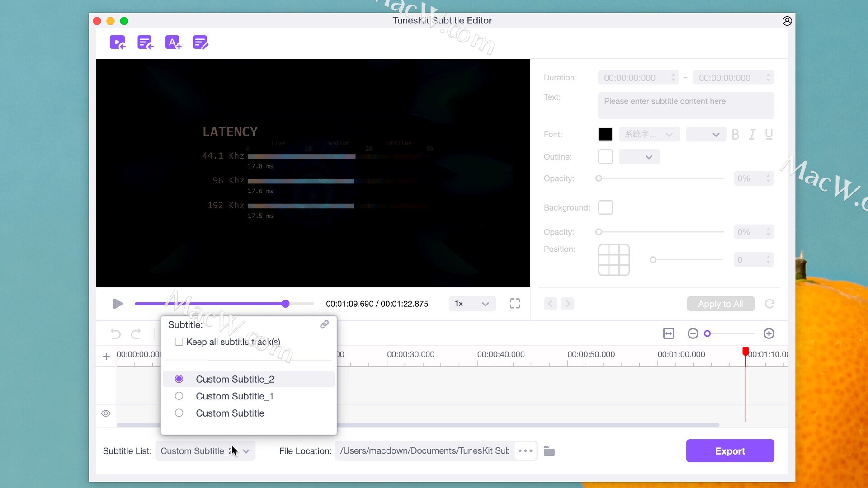This screenshot has width=868, height=488.
Task: Open output folder icon
Action: pos(549,451)
